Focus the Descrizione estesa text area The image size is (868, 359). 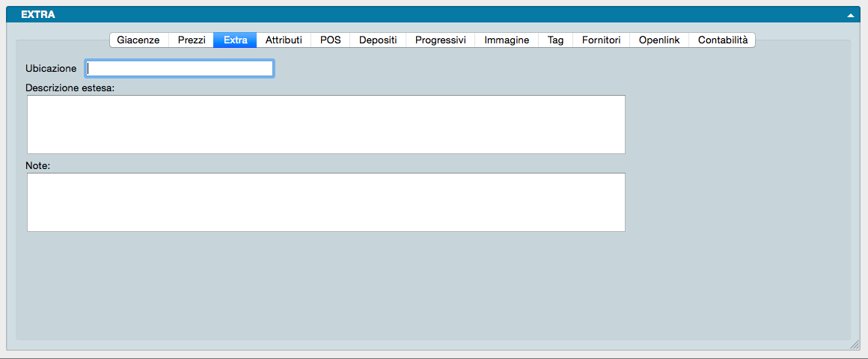[x=325, y=124]
